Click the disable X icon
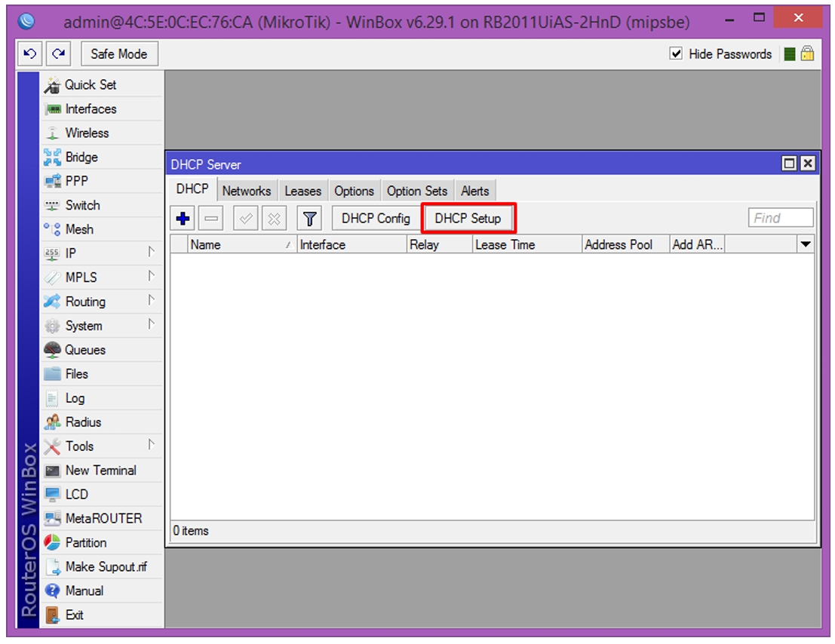This screenshot has height=644, width=835. [275, 218]
